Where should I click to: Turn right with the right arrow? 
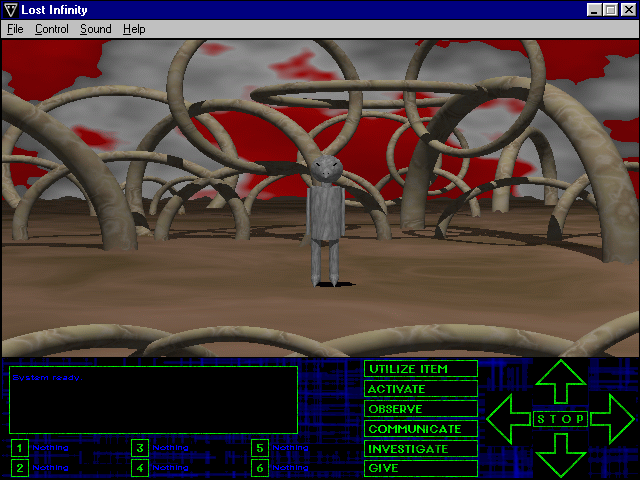tap(612, 419)
